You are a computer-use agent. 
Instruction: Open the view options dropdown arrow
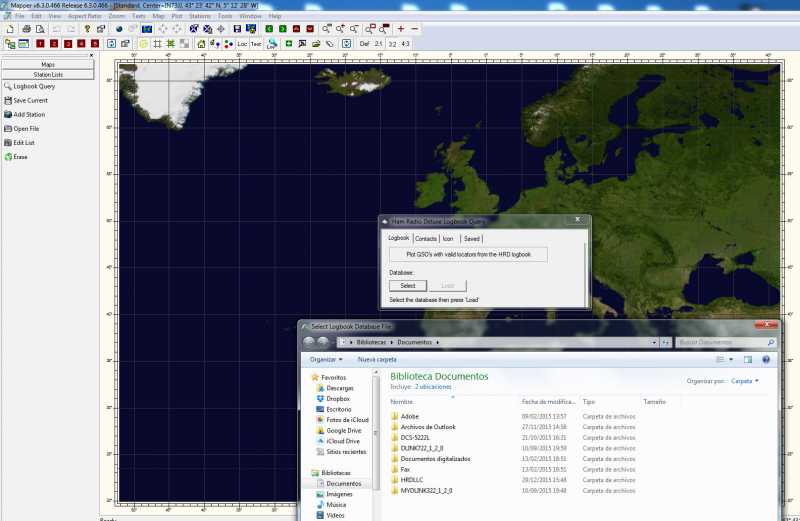[x=731, y=360]
